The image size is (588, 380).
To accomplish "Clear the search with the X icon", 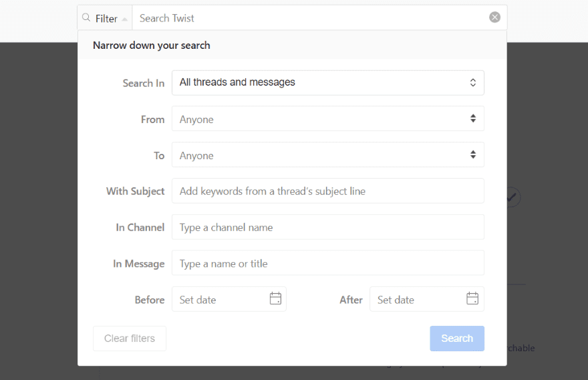I will click(x=494, y=17).
